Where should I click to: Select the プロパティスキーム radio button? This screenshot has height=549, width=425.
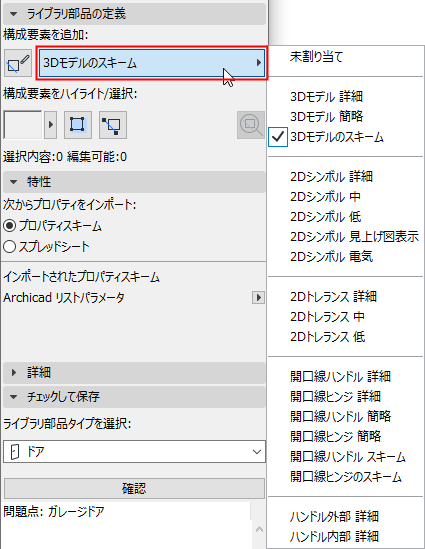(9, 226)
